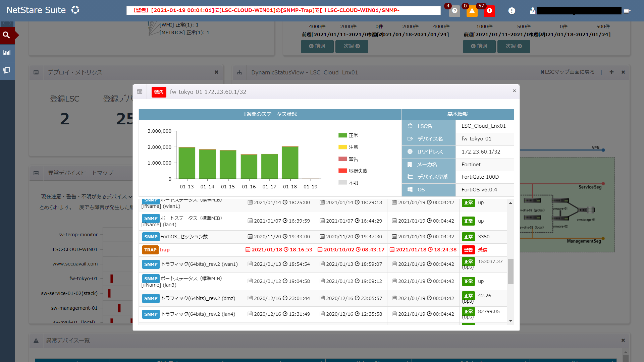
Task: Click SNMP badge for トラフィック (dmz) row
Action: 151,298
